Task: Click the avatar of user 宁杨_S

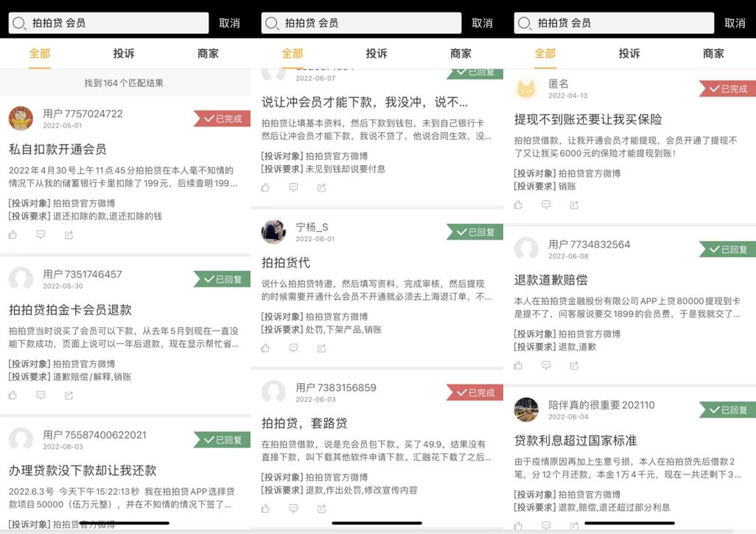Action: (274, 232)
